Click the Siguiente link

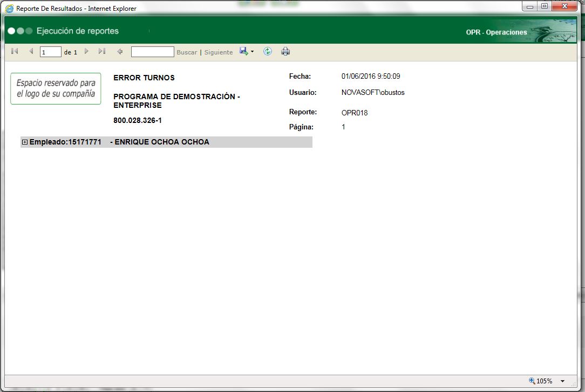218,52
